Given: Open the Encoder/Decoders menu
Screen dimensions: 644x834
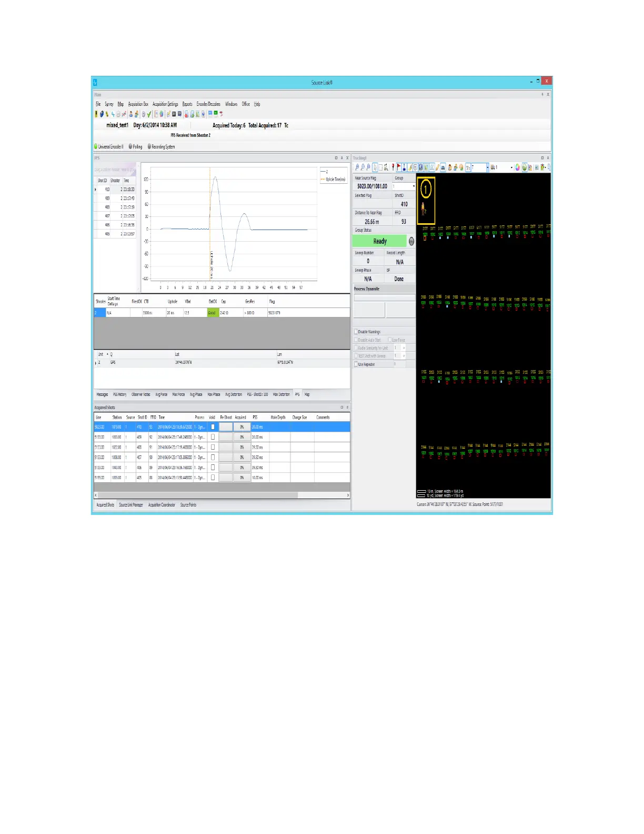Looking at the screenshot, I should [x=209, y=104].
